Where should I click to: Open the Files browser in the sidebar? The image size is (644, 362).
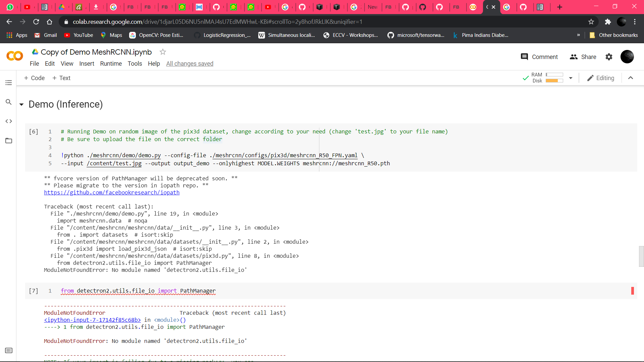tap(8, 141)
